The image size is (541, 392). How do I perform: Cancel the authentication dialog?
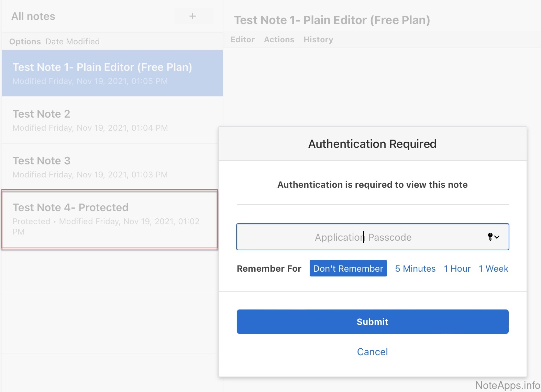pyautogui.click(x=372, y=352)
